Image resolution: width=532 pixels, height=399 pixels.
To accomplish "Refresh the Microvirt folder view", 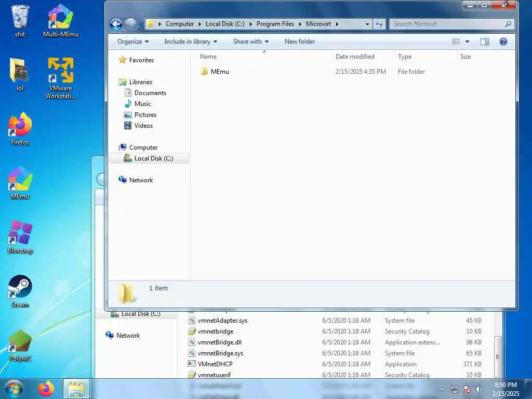I will (x=379, y=24).
